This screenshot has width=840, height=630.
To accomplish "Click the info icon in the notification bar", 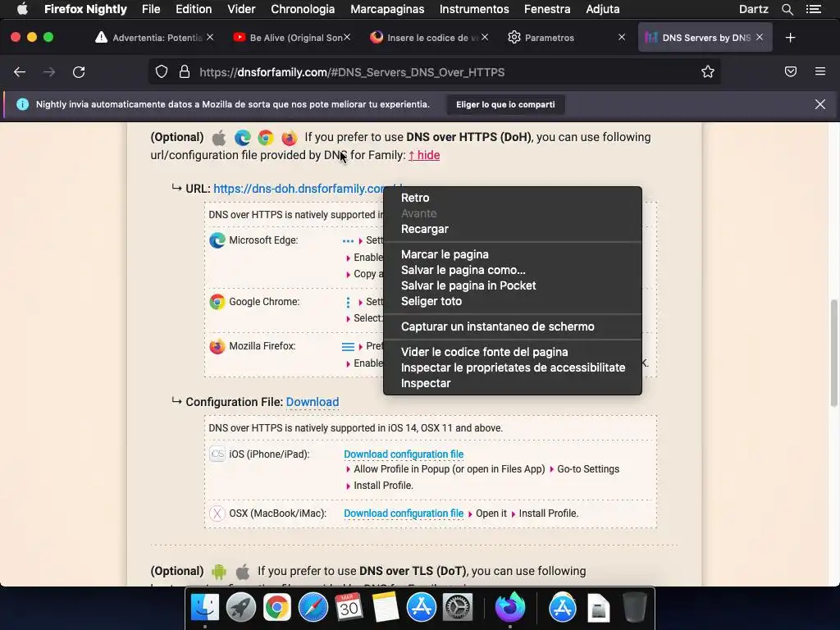I will [x=22, y=104].
